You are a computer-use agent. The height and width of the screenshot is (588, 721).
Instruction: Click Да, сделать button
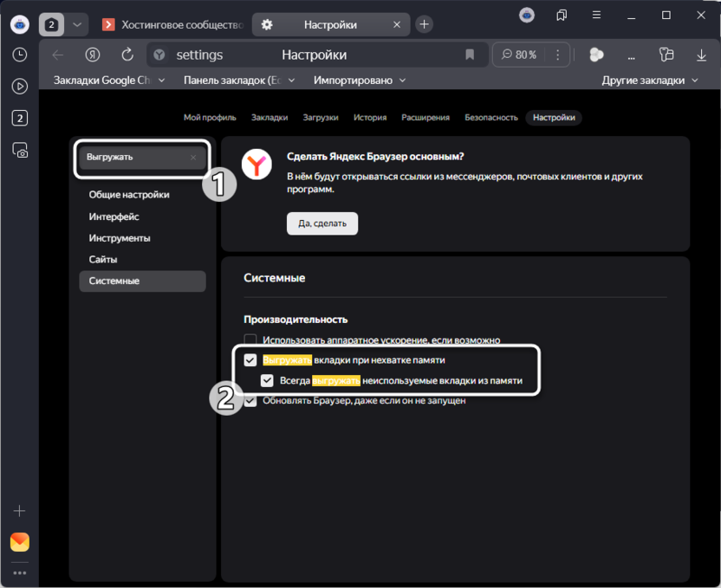click(322, 223)
